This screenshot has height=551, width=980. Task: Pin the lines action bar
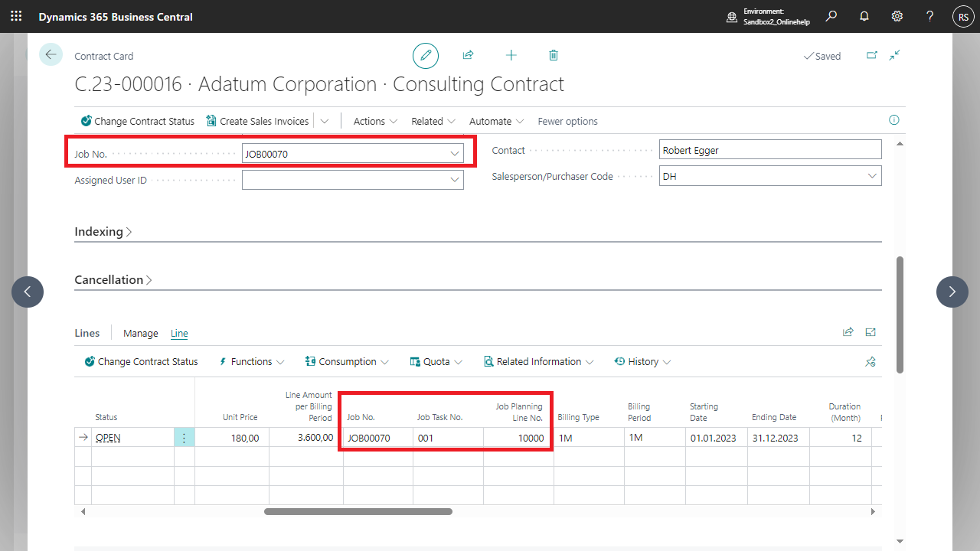(x=871, y=362)
